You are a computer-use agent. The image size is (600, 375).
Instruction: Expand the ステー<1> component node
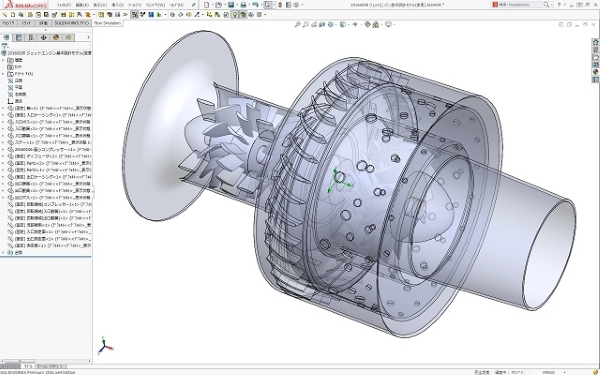point(3,142)
